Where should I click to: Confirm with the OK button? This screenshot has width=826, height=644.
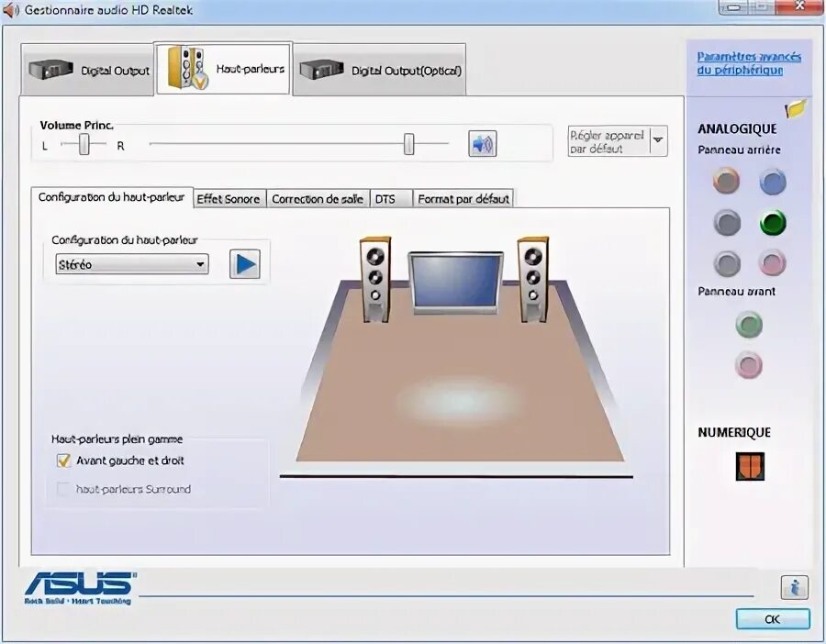pos(773,619)
